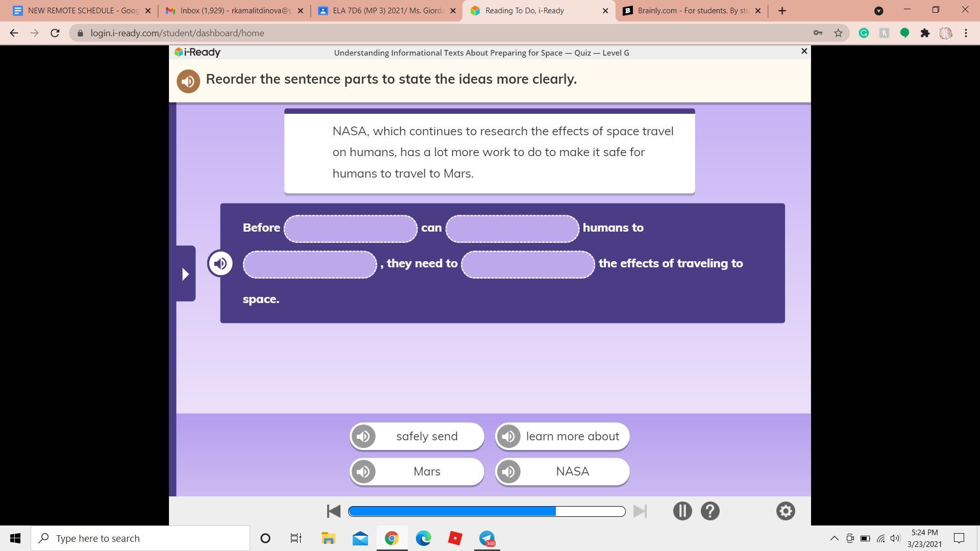Play audio for the fill-in sentence
980x551 pixels.
[220, 263]
